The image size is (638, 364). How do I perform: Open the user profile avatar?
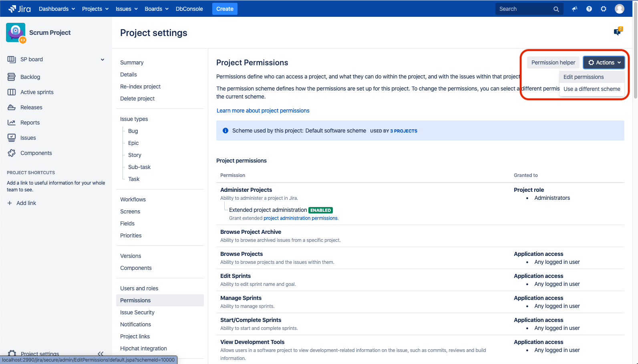[620, 9]
